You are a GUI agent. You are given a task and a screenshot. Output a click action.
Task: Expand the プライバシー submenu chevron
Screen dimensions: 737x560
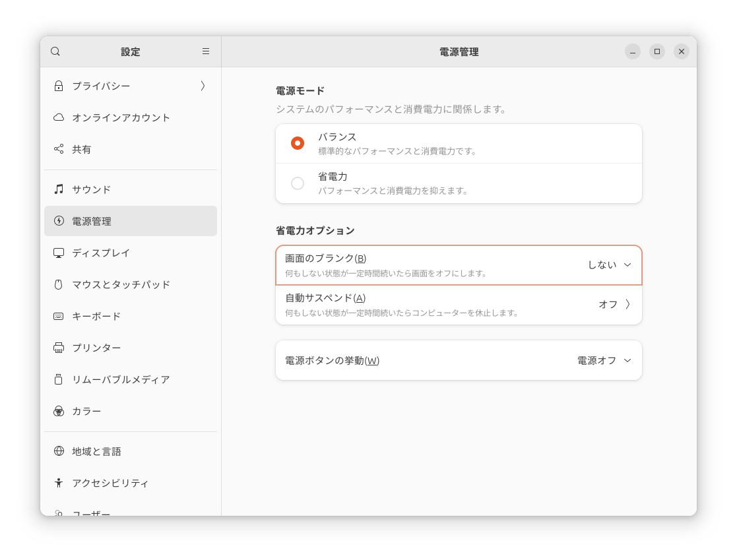point(203,86)
